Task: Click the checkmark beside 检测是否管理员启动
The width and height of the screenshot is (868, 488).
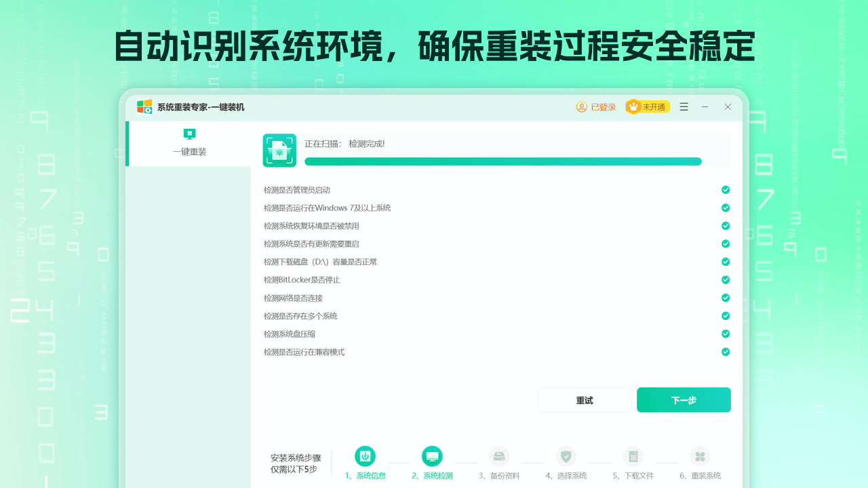Action: 725,190
